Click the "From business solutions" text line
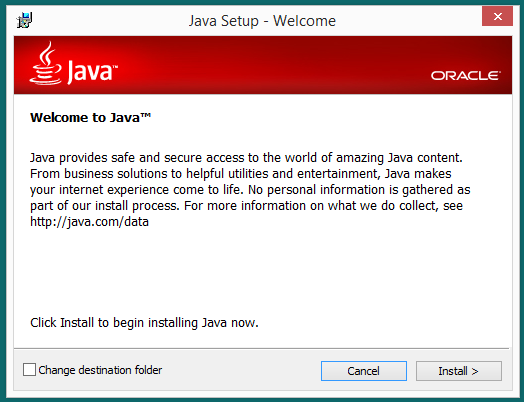The image size is (524, 402). [241, 174]
